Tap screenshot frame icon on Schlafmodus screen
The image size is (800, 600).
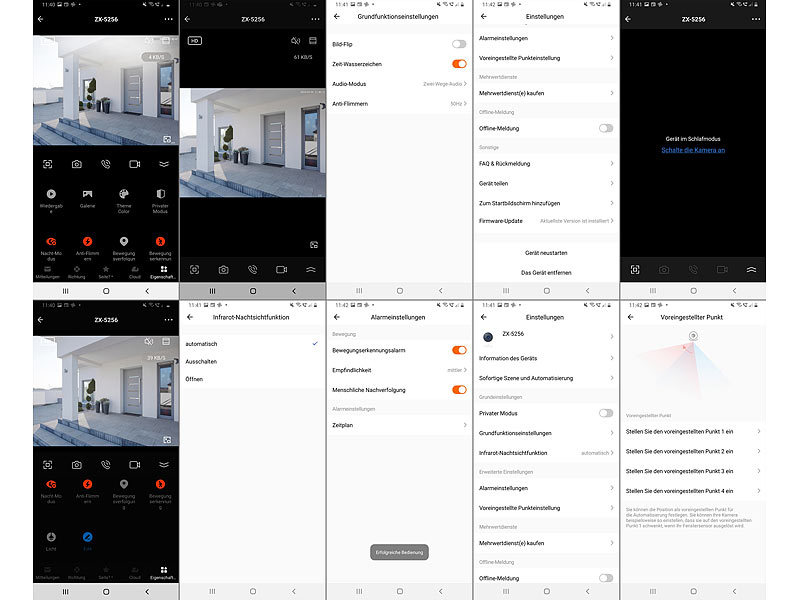(x=635, y=269)
